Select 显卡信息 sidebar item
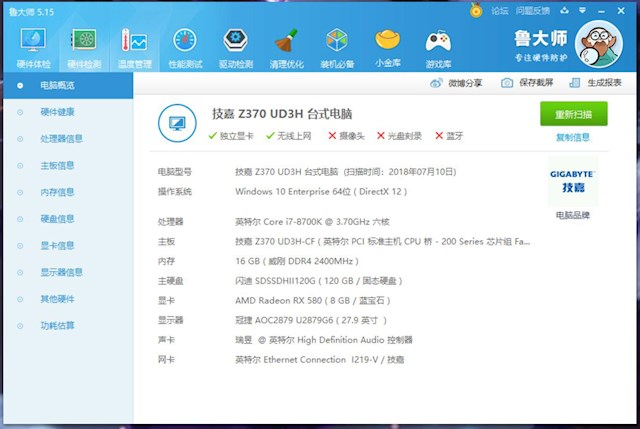The image size is (640, 429). tap(68, 246)
